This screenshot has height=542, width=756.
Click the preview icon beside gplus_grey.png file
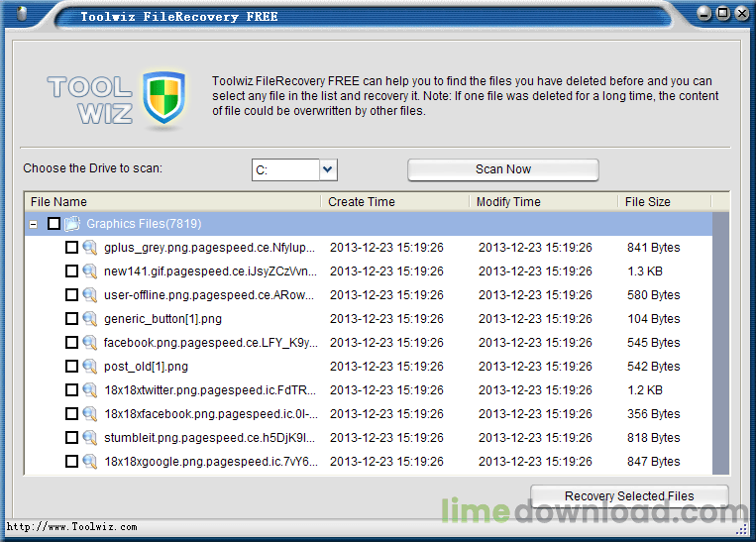(x=89, y=248)
